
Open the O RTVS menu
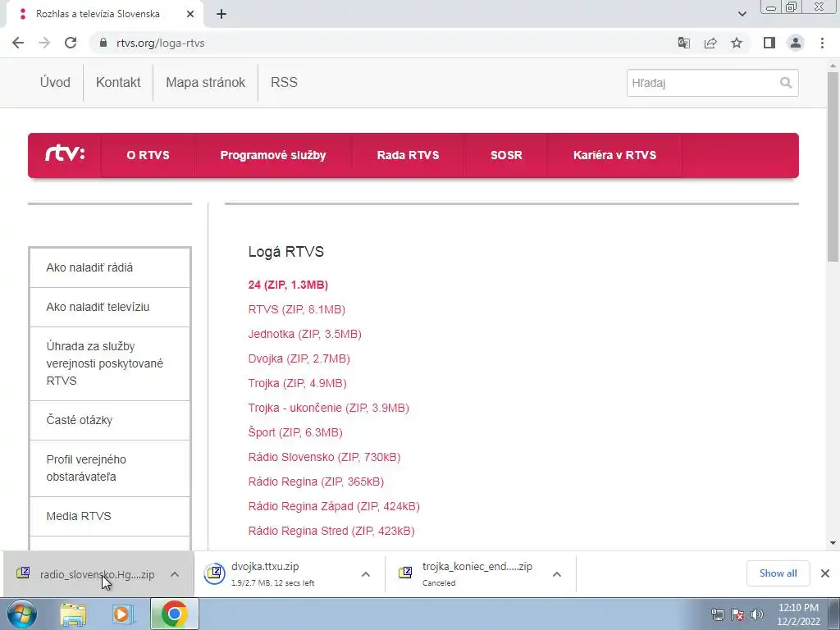pos(148,155)
